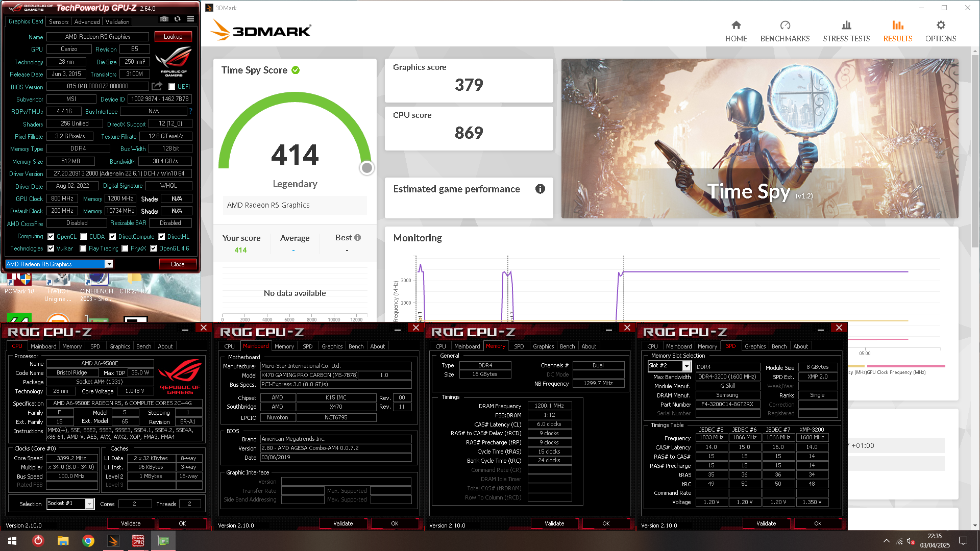This screenshot has height=551, width=980.
Task: Toggle the UEFI checkbox in GPU-Z
Action: point(172,87)
